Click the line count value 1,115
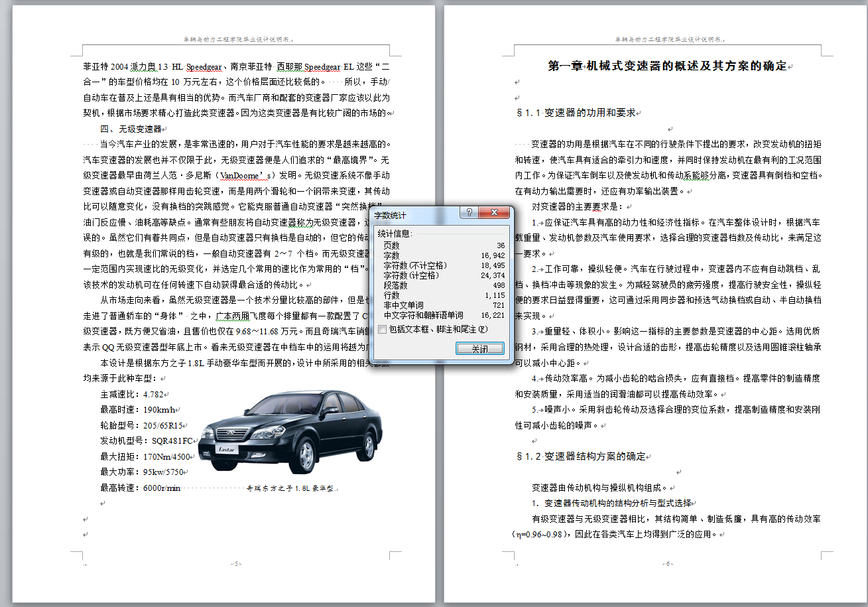 coord(494,295)
